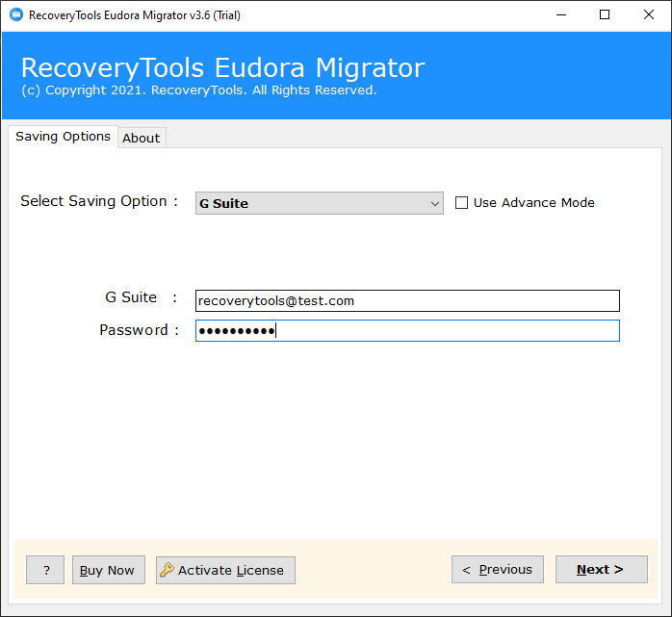Screen dimensions: 672x617
Task: Proceed with the Next > button
Action: pyautogui.click(x=602, y=570)
